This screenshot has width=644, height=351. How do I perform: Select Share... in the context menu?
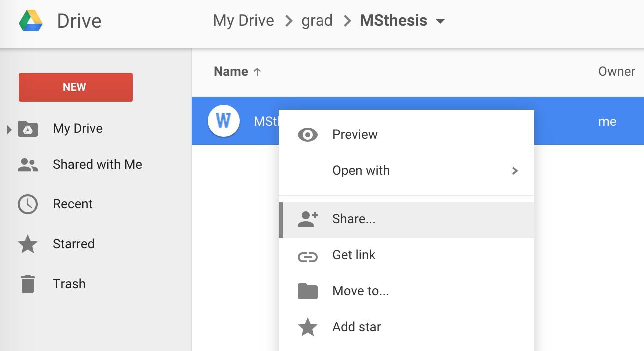coord(406,220)
